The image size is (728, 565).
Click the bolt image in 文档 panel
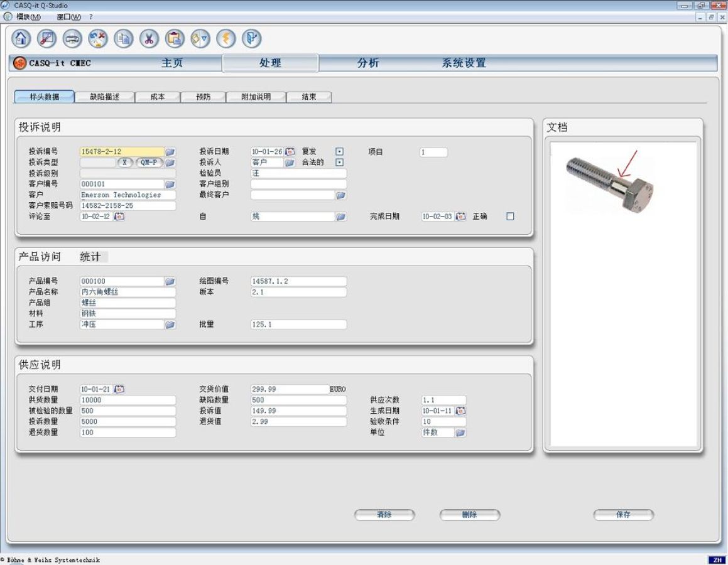(x=608, y=184)
